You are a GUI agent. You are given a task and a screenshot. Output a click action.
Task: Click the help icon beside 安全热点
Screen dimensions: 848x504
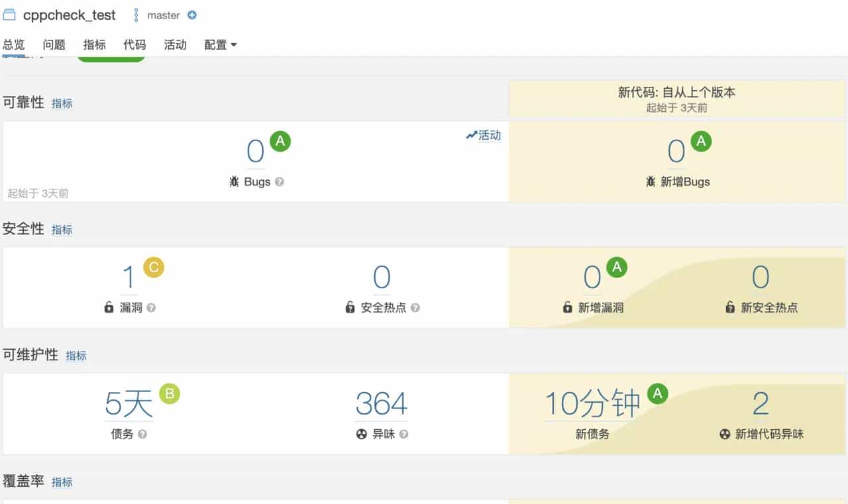(415, 308)
